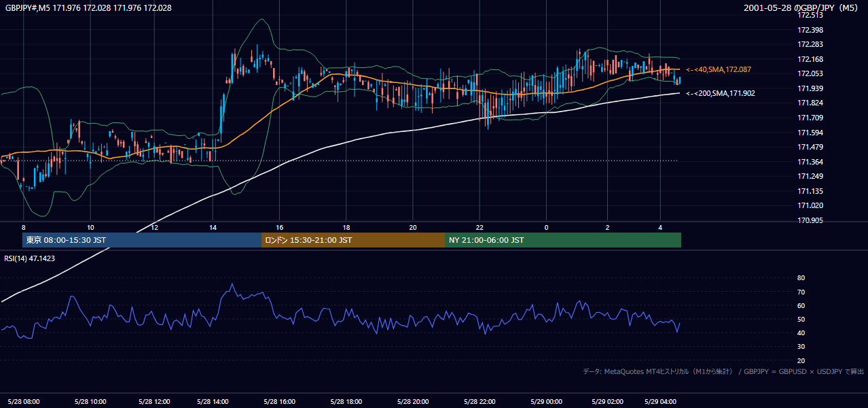Click hour label 20 under the price chart
The height and width of the screenshot is (408, 868).
coord(412,227)
